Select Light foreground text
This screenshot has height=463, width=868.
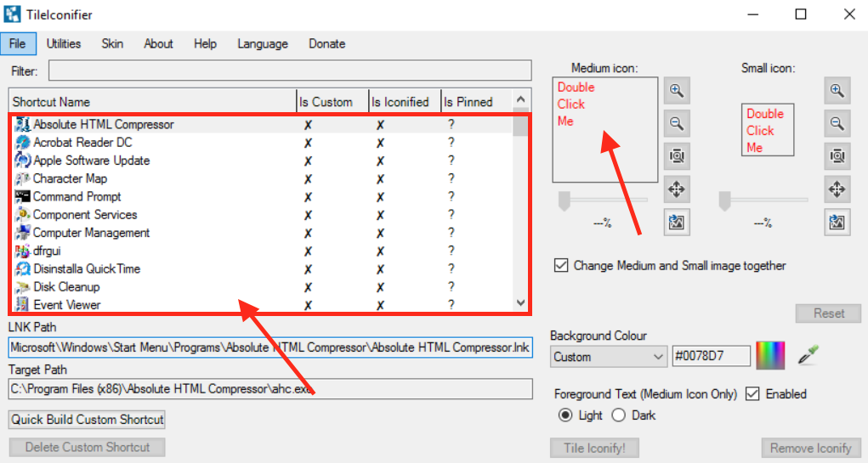(x=565, y=415)
